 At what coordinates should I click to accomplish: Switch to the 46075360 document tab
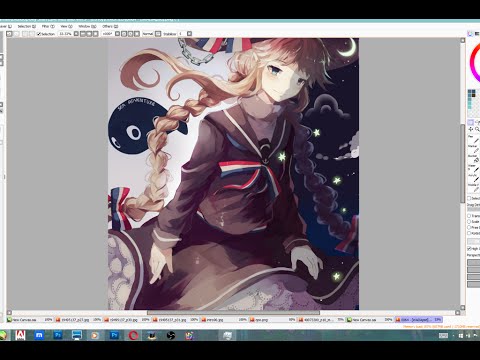(x=321, y=319)
